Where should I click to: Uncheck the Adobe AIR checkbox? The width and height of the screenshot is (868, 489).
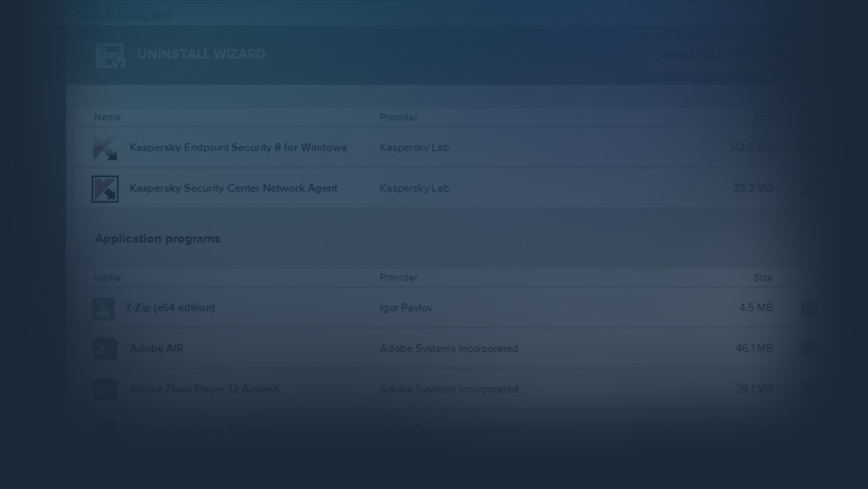tap(809, 348)
